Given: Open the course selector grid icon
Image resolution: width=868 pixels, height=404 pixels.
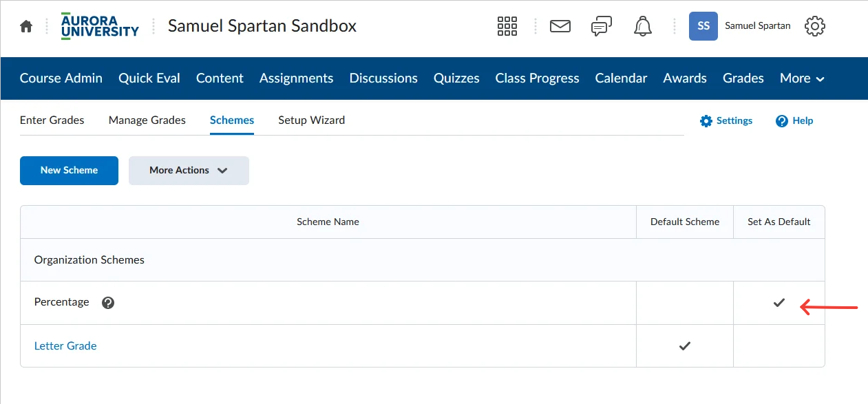Looking at the screenshot, I should (x=507, y=26).
